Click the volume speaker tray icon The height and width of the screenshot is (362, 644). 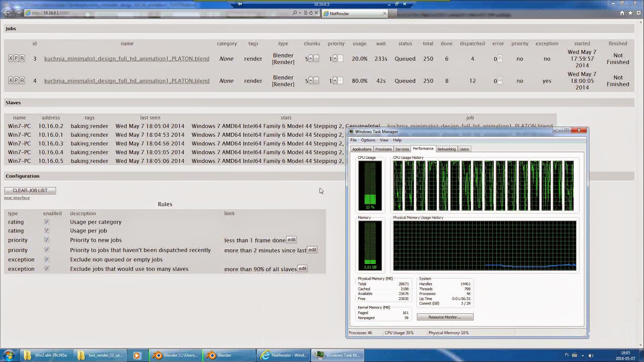tap(591, 356)
